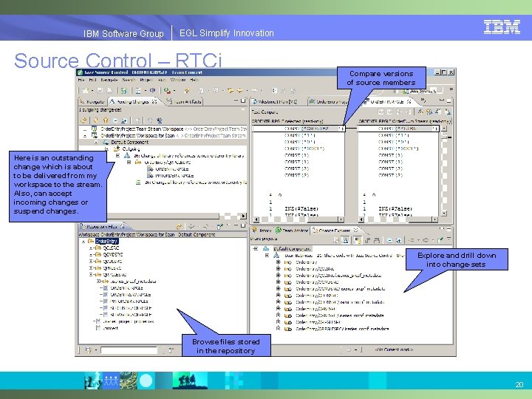Click the Print icon in main toolbar
Viewport: 532px width, 399px height.
coord(109,91)
